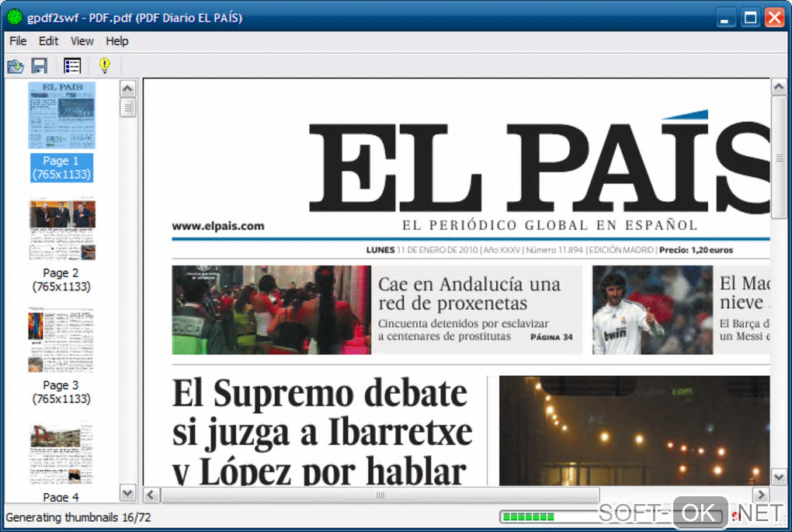
Task: Click horizontal scroll left arrow
Action: pos(151,495)
